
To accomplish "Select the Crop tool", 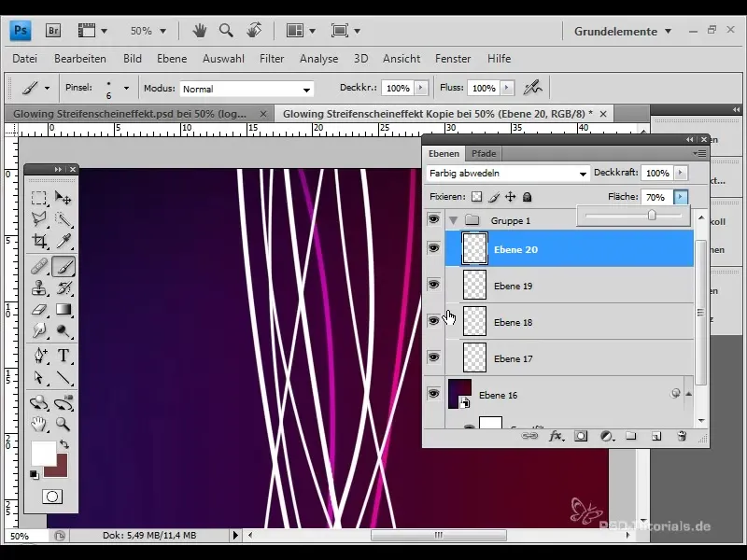I will click(x=39, y=241).
